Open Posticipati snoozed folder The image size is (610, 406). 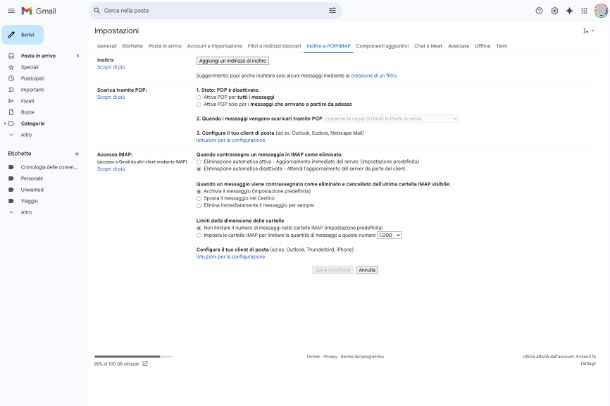point(33,79)
